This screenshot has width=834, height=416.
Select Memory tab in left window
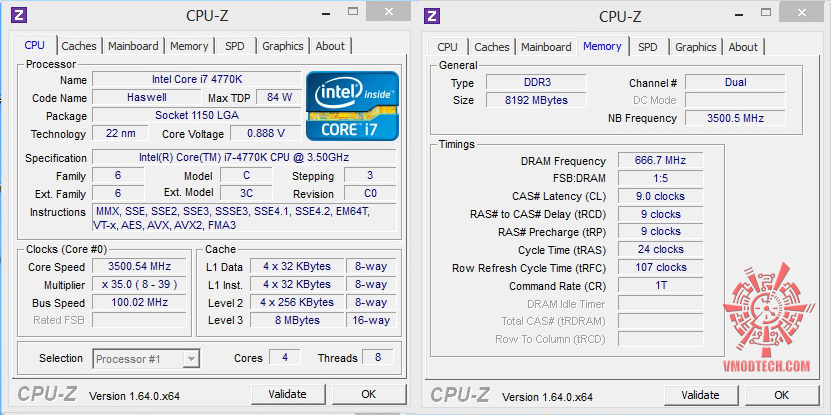point(189,46)
